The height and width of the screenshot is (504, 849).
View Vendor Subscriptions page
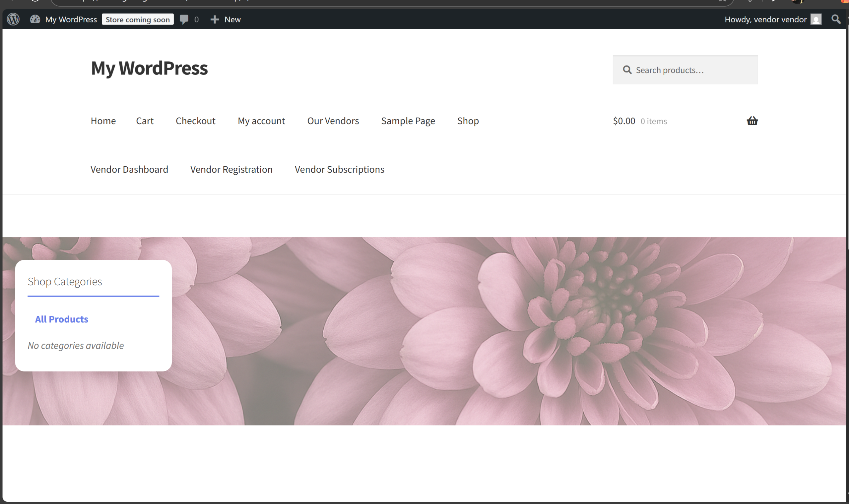click(x=339, y=169)
